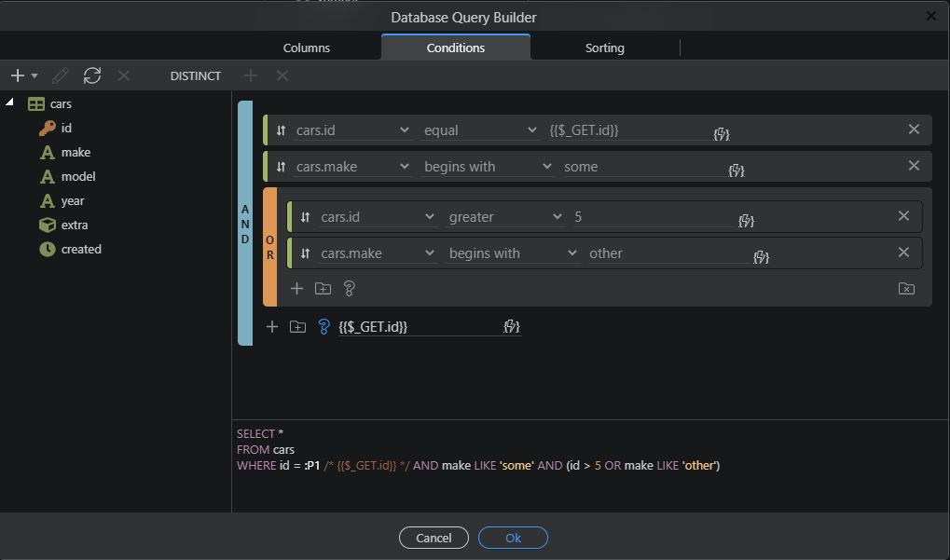
Task: Delete the OR condition group
Action: 905,289
